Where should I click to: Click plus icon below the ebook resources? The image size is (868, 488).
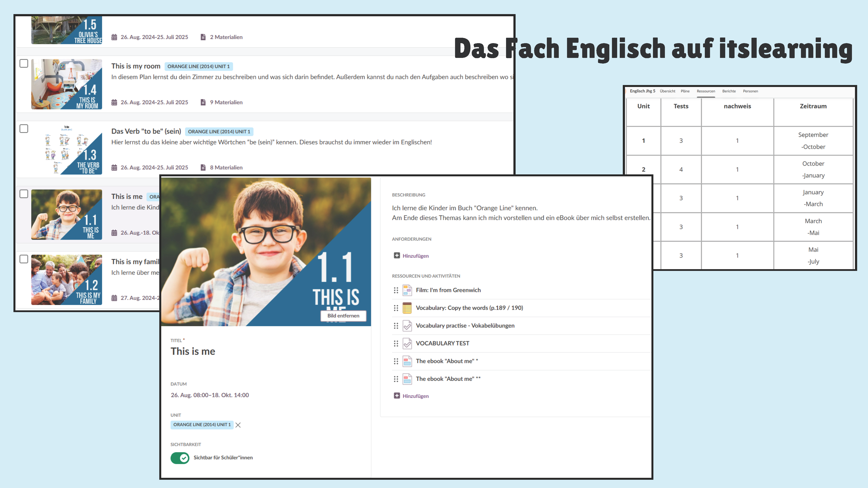coord(397,396)
